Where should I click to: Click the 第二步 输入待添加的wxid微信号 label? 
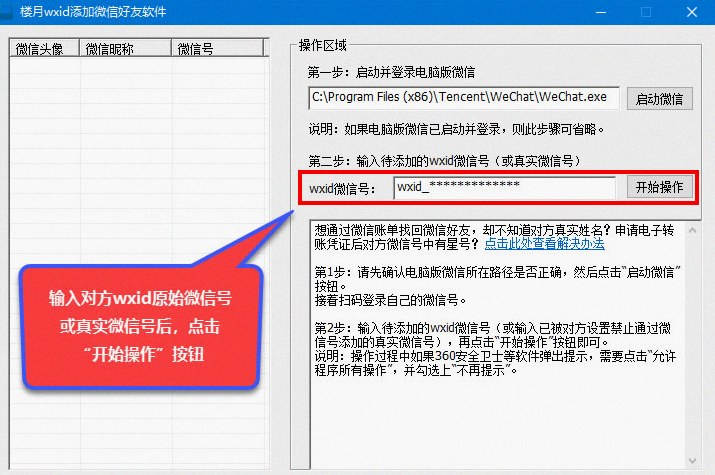point(445,161)
